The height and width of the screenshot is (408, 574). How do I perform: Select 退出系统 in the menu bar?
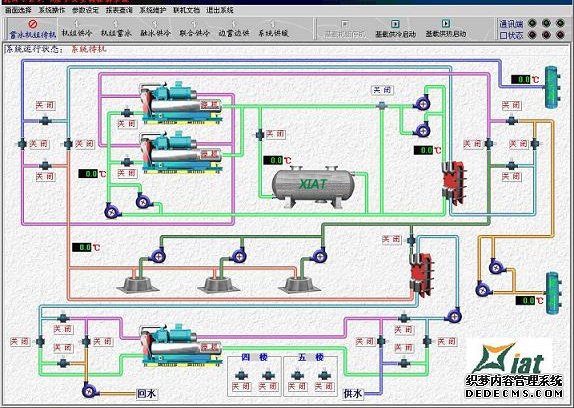[x=220, y=10]
